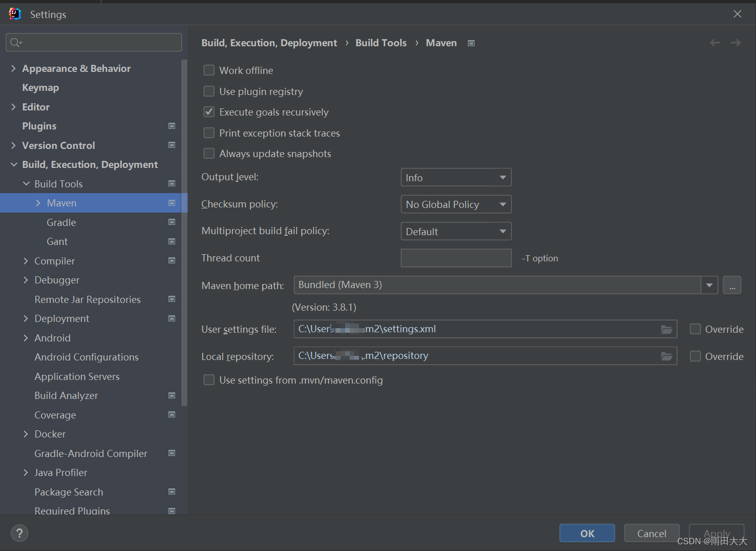This screenshot has width=756, height=551.
Task: Click the project-level icon beside Gant
Action: point(172,241)
